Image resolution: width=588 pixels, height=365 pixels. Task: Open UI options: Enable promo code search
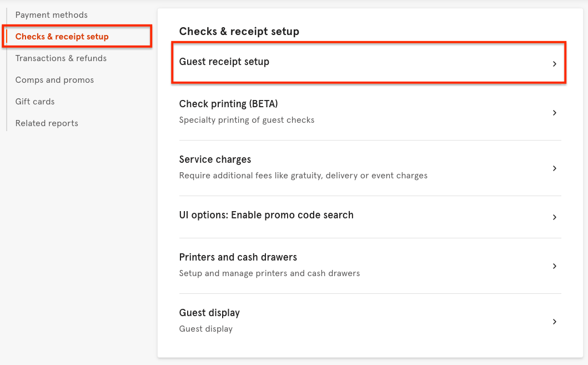266,215
